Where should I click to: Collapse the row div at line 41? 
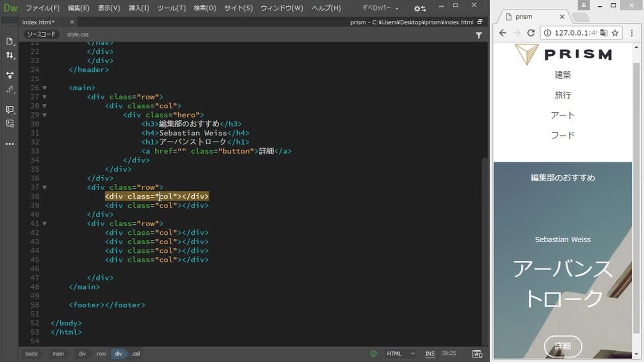pyautogui.click(x=44, y=224)
